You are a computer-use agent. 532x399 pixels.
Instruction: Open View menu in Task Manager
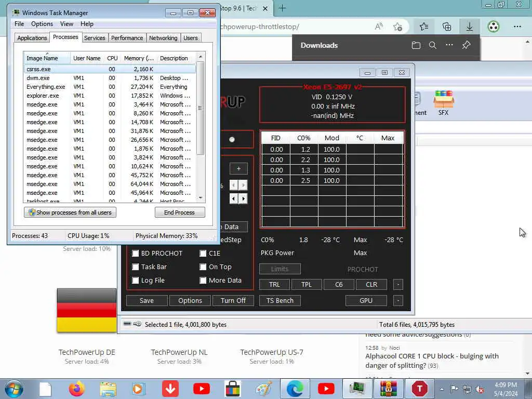[66, 24]
